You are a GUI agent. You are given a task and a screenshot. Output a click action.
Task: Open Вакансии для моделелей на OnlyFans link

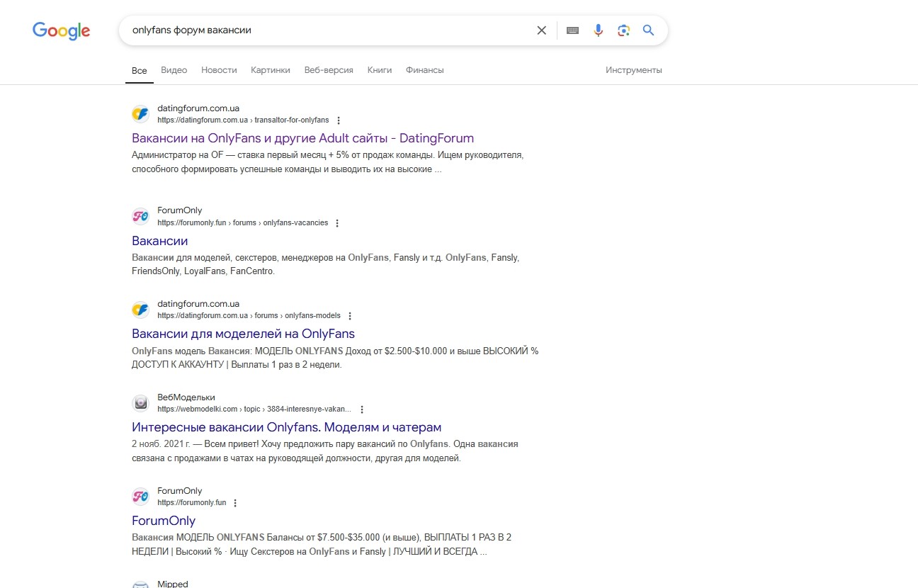(x=243, y=334)
